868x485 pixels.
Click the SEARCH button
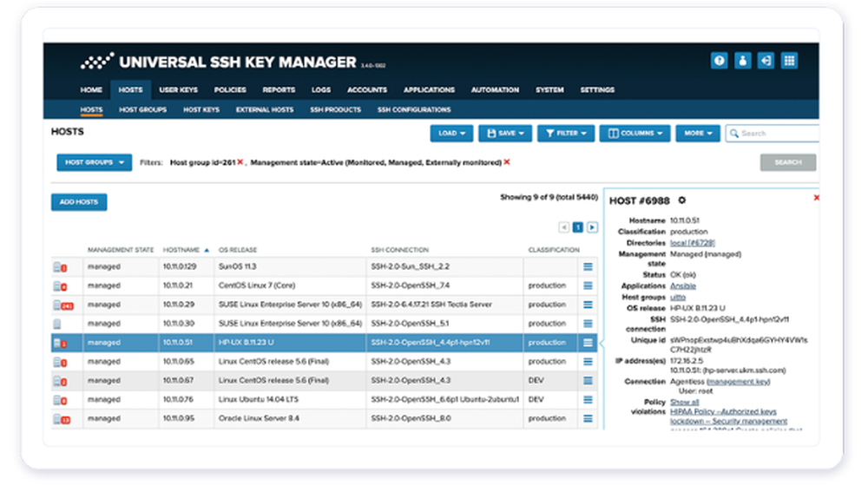(x=788, y=162)
